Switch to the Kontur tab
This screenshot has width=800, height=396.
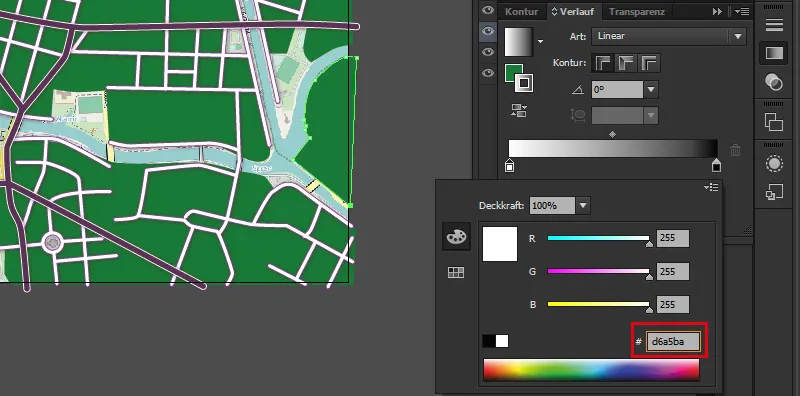[x=521, y=11]
